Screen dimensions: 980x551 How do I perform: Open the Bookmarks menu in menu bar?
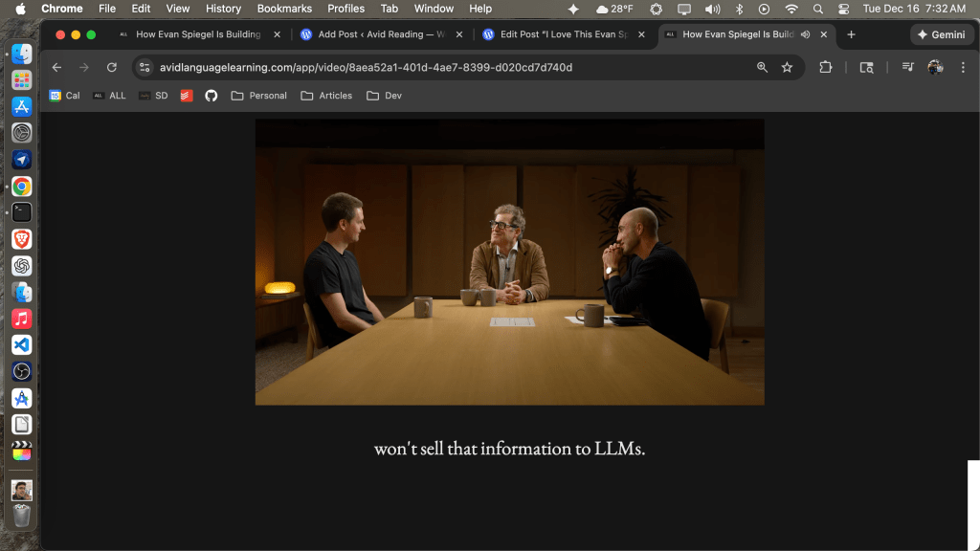(x=284, y=9)
